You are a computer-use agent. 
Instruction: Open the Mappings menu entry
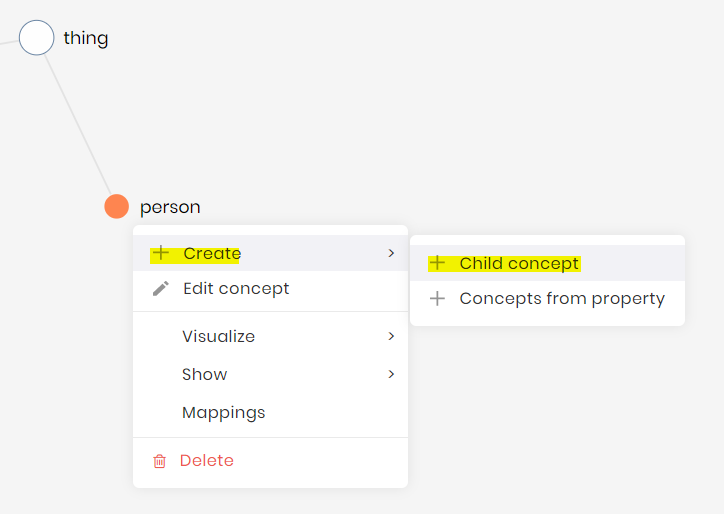[223, 412]
